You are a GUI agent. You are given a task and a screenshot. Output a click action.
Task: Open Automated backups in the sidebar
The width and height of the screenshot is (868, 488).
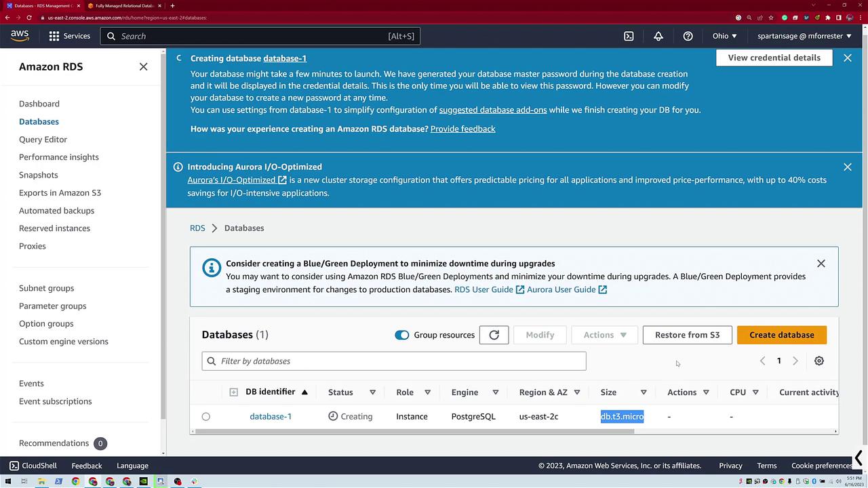(x=56, y=210)
